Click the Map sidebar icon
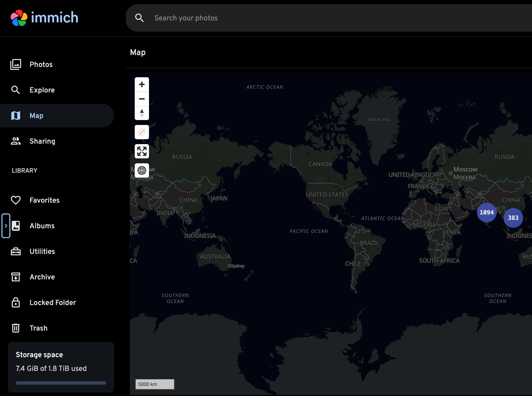This screenshot has width=532, height=396. pyautogui.click(x=16, y=116)
